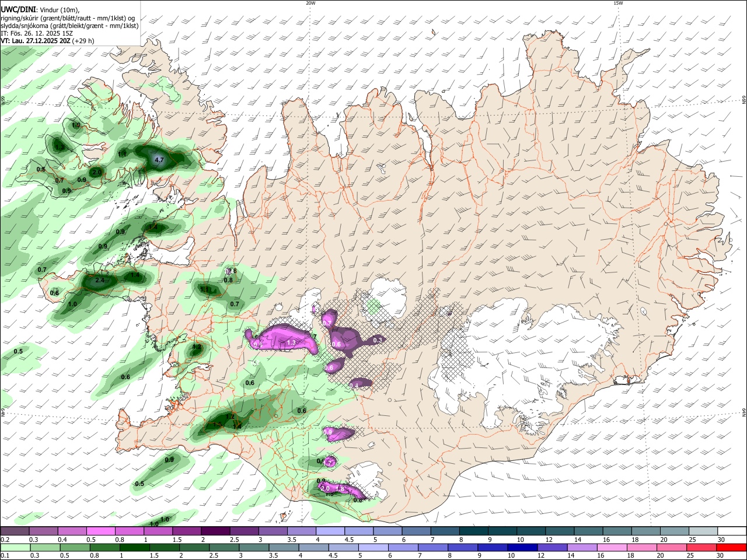The height and width of the screenshot is (560, 747).
Task: Click the pale green first swatch of lower scale
Action: coord(15,547)
